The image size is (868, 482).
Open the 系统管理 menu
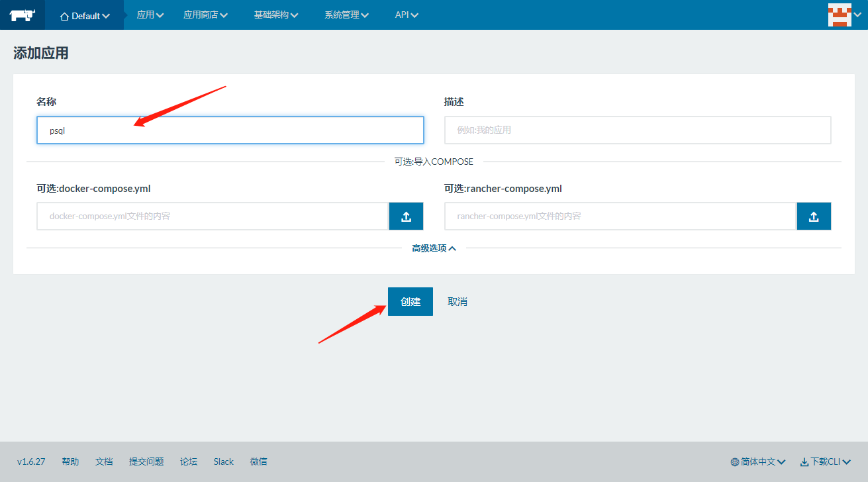(x=347, y=15)
